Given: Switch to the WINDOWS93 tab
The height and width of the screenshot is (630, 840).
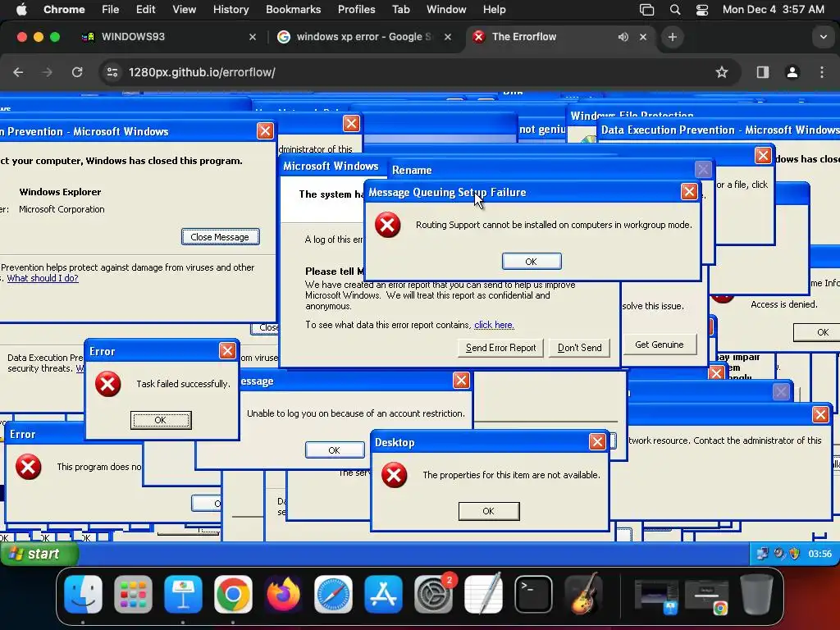Looking at the screenshot, I should pos(169,37).
